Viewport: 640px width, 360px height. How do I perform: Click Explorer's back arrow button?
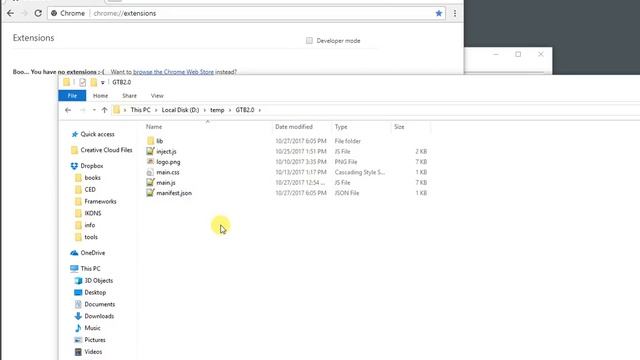point(68,110)
